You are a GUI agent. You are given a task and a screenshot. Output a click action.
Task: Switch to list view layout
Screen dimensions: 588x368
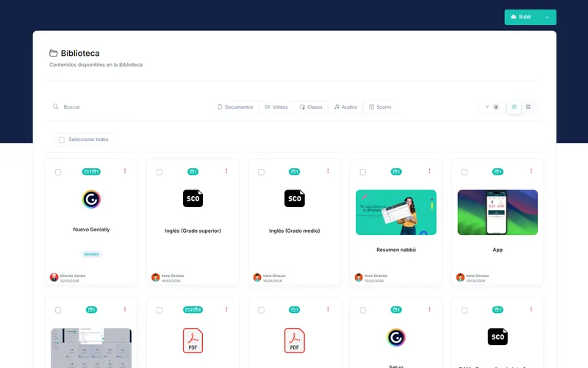pyautogui.click(x=528, y=107)
